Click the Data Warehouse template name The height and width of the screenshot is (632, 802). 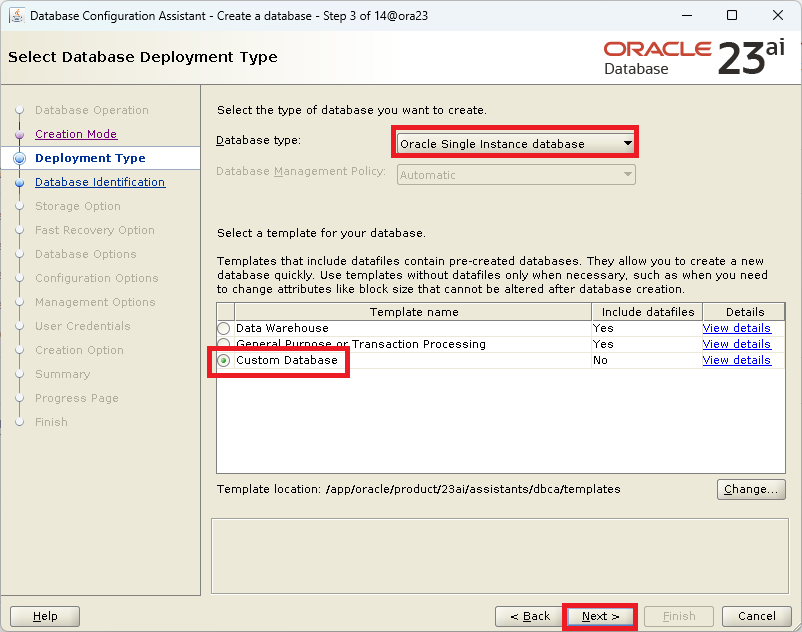coord(282,328)
